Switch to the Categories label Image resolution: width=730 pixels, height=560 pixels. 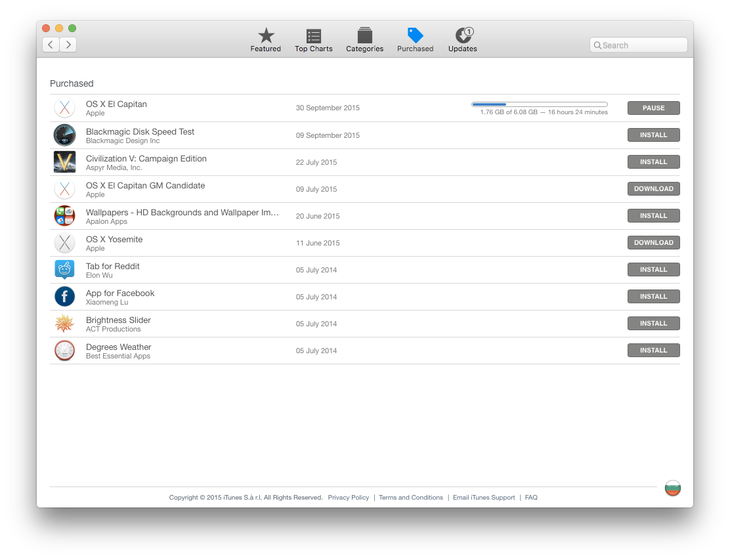[364, 49]
